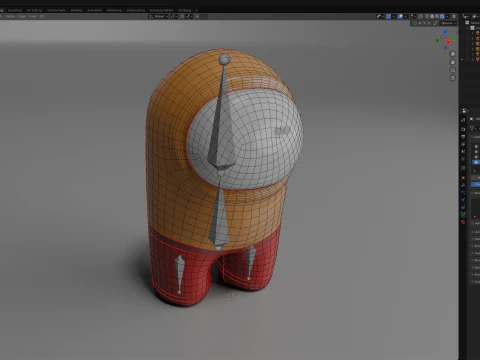Toggle X-ray mode in viewport header

[420, 16]
